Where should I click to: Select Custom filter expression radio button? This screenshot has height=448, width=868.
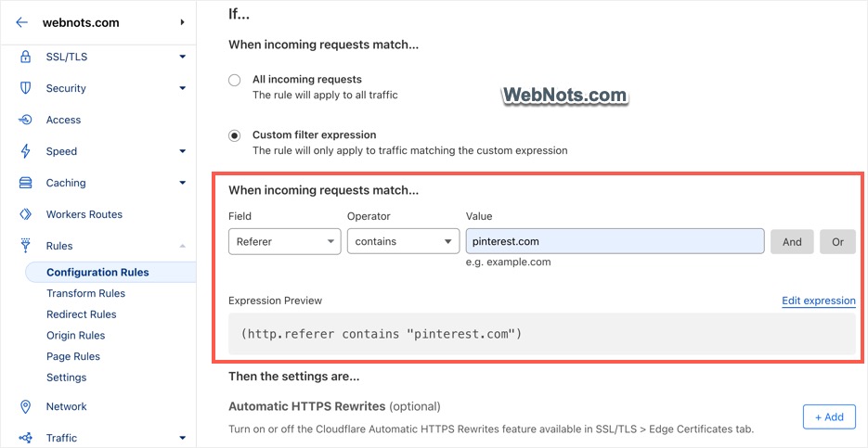[235, 135]
